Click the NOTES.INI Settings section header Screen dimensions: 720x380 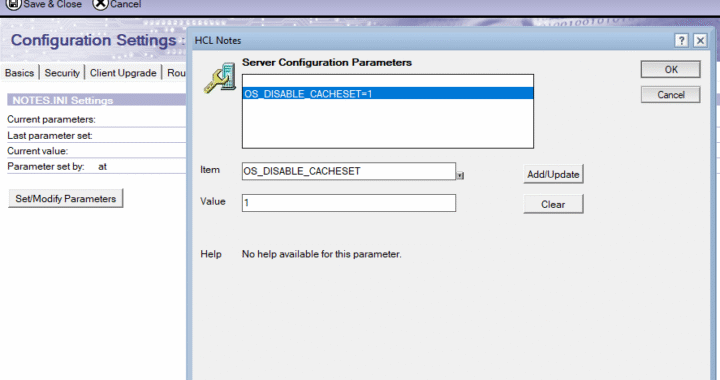point(96,100)
